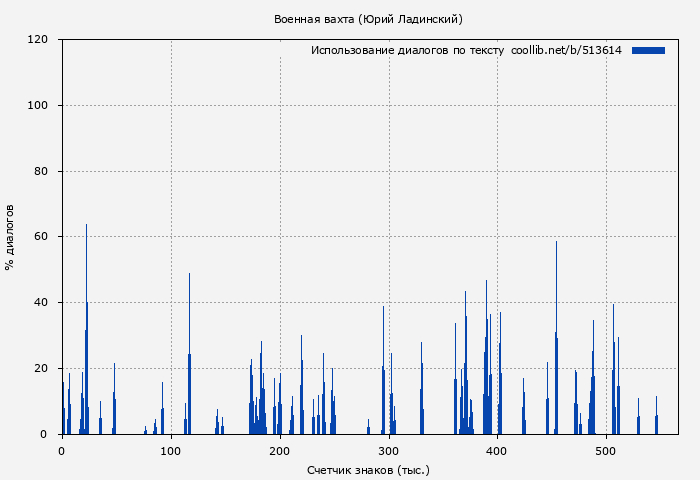Screen dimensions: 700x480
Task: Open the coollib.net/b/513614 legend reference
Action: click(566, 50)
